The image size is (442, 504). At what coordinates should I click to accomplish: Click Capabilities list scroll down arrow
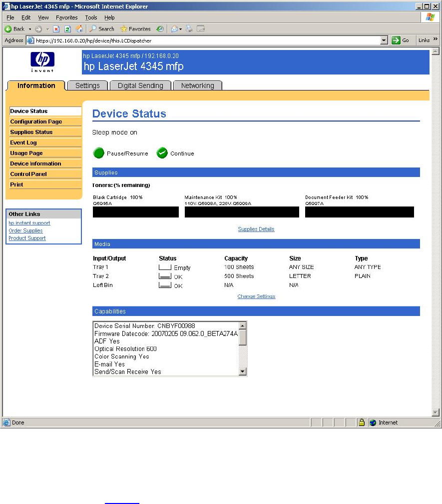pyautogui.click(x=243, y=371)
